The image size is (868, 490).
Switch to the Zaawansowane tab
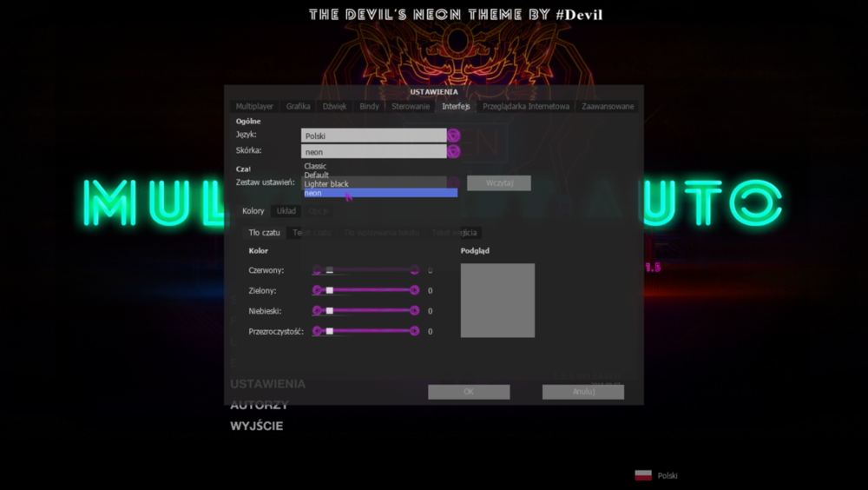(608, 106)
